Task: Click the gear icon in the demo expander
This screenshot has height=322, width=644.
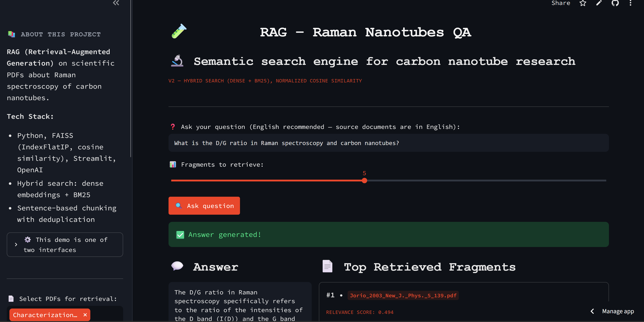Action: pos(28,240)
